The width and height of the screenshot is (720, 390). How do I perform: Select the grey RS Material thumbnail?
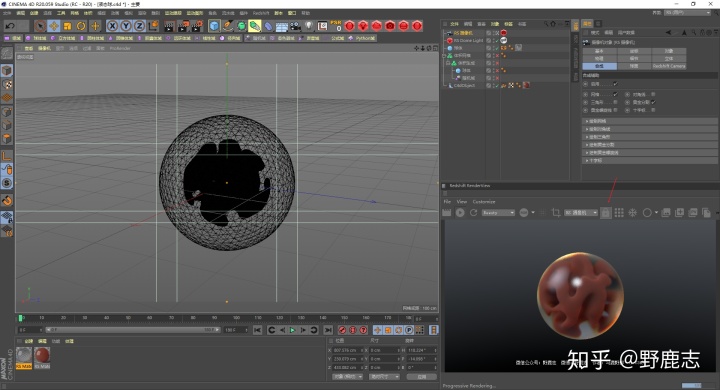[x=24, y=358]
